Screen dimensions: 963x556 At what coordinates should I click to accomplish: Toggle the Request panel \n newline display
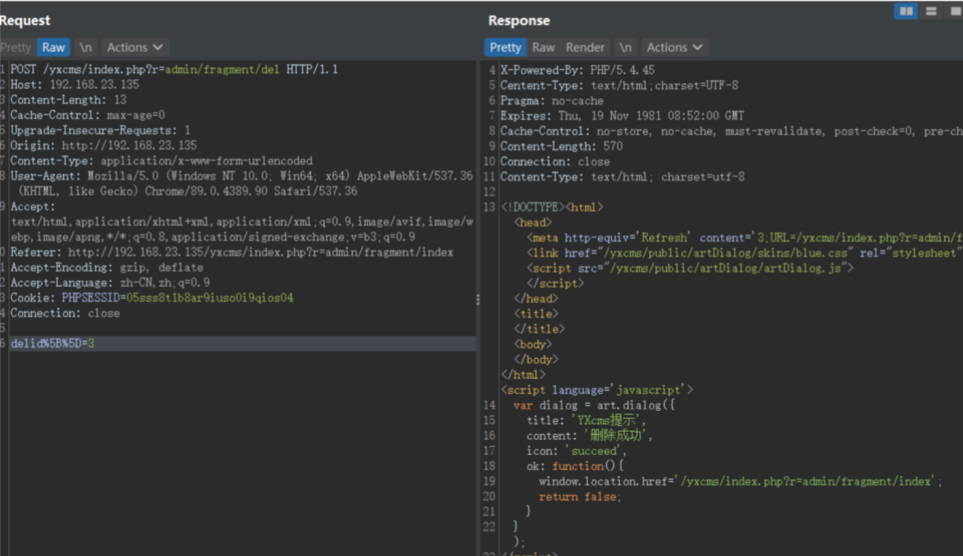point(85,47)
